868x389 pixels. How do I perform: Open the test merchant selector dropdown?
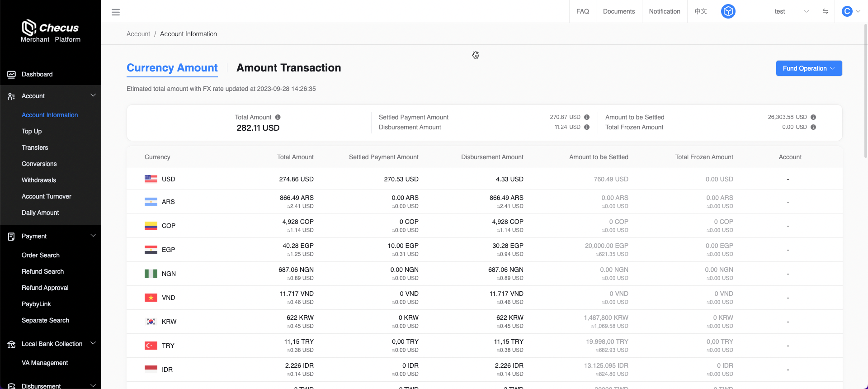790,11
